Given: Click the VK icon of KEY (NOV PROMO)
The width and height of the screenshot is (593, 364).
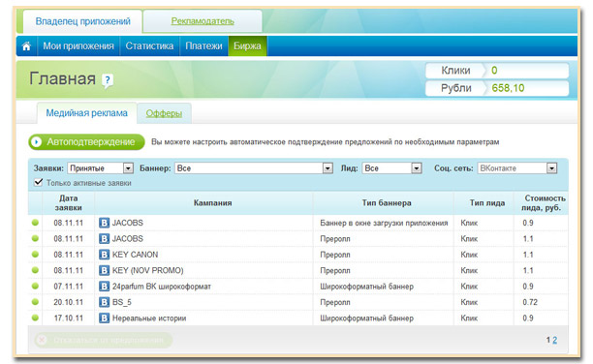Looking at the screenshot, I should pyautogui.click(x=104, y=270).
